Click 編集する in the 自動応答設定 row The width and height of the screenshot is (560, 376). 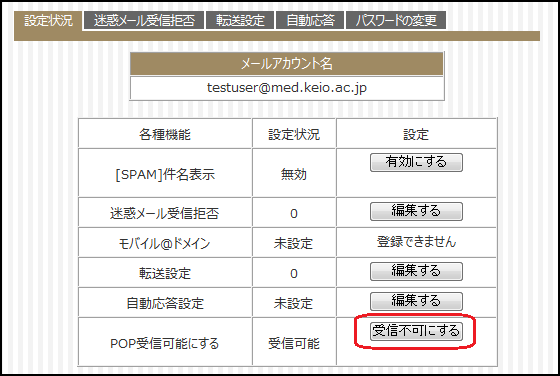click(x=416, y=301)
